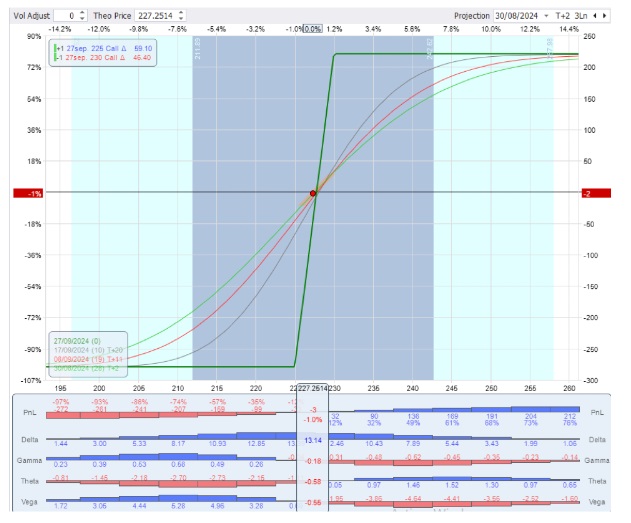Open the 3Ln lines selector
This screenshot has width=631, height=523.
coord(585,16)
